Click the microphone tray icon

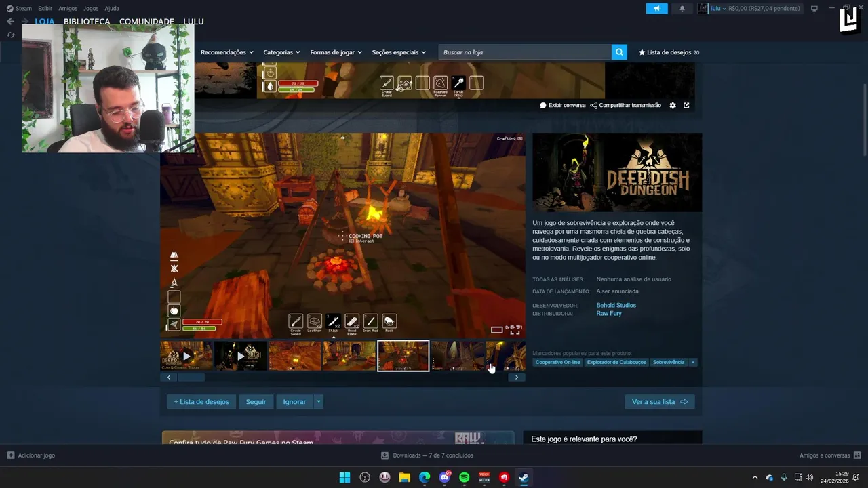784,477
